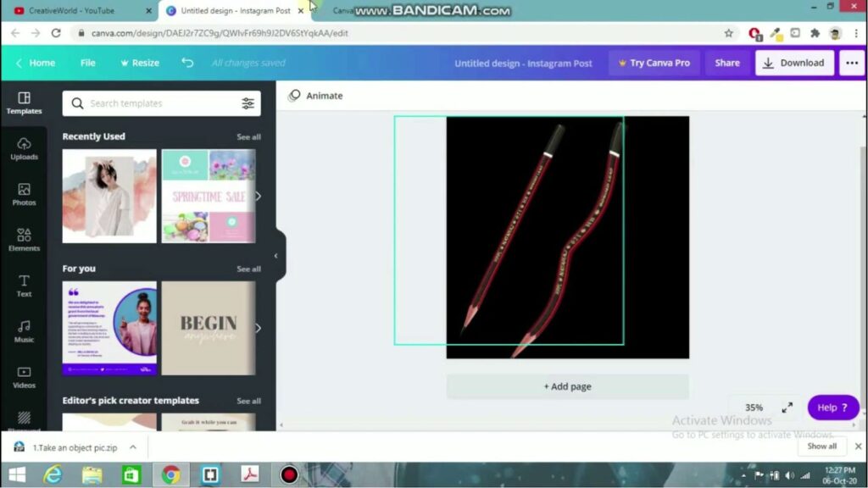Expand options for downloaded zip file

click(x=133, y=447)
